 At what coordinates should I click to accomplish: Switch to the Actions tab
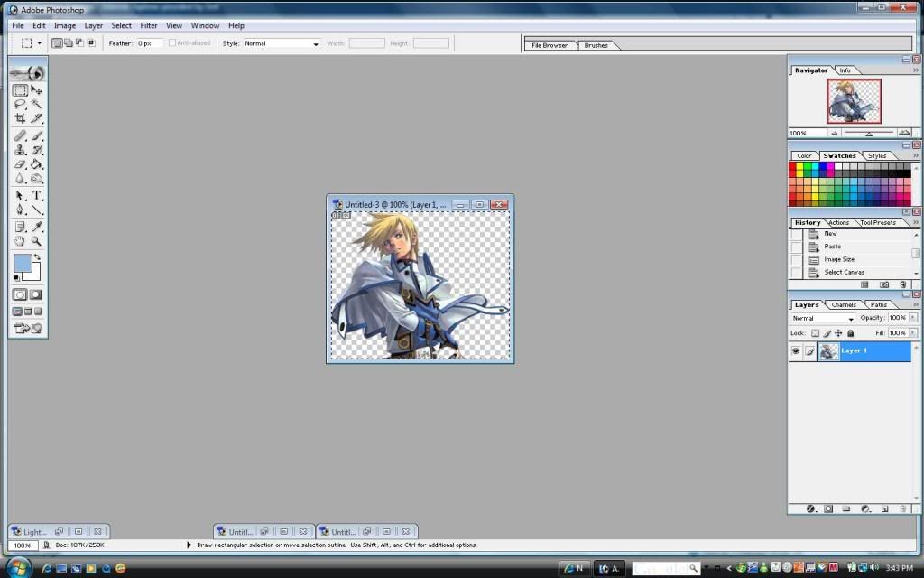tap(838, 222)
